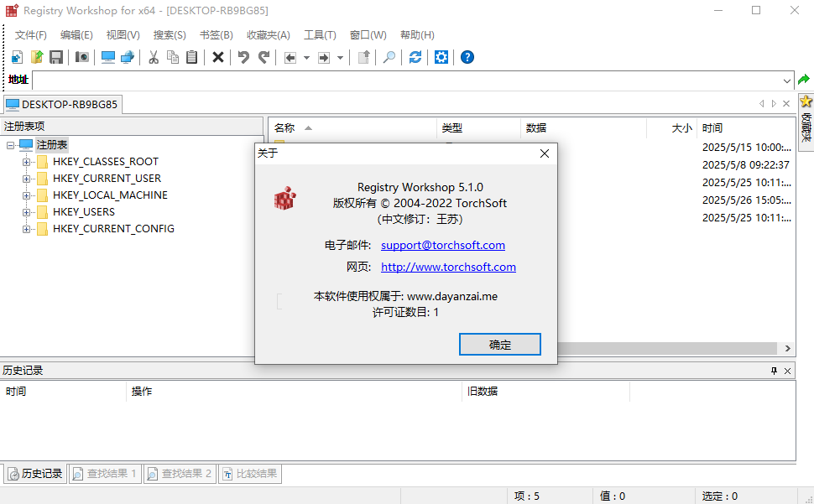814x504 pixels.
Task: Click the tab scroll left arrow
Action: click(762, 104)
